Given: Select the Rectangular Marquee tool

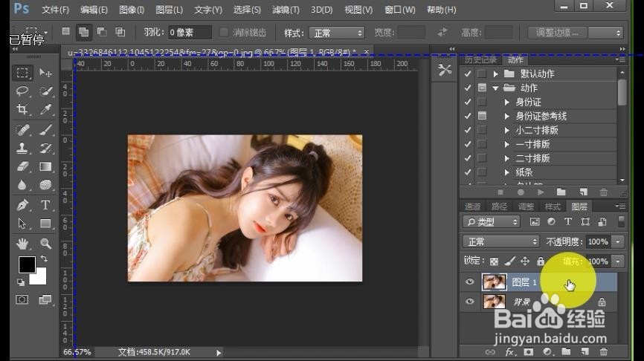Looking at the screenshot, I should (22, 73).
